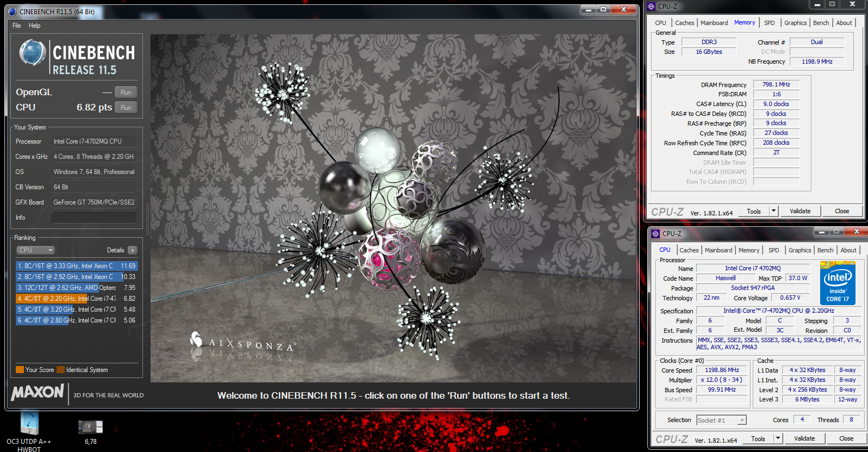Open Caches tab in bottom CPU-Z window
868x452 pixels.
[x=689, y=250]
